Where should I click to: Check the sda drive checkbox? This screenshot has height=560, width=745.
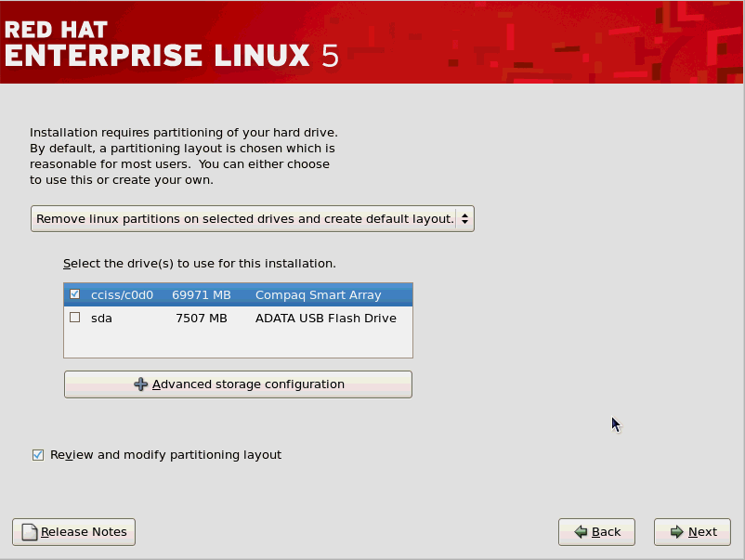(x=74, y=318)
